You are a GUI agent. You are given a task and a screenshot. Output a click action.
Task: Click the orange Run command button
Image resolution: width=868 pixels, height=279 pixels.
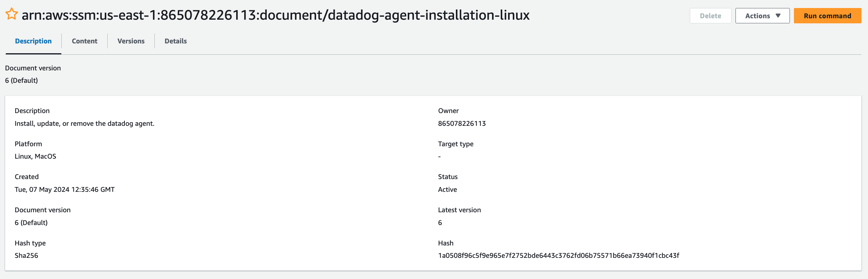827,16
